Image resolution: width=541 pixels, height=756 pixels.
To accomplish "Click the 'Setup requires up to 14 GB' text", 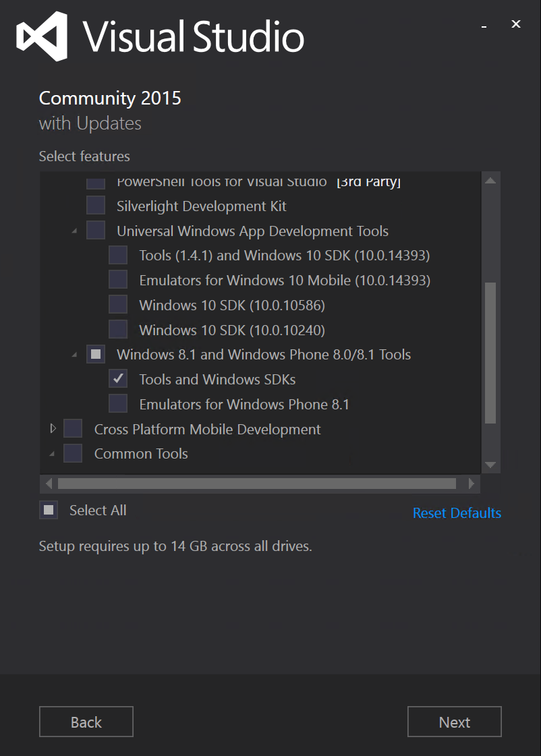I will coord(175,546).
